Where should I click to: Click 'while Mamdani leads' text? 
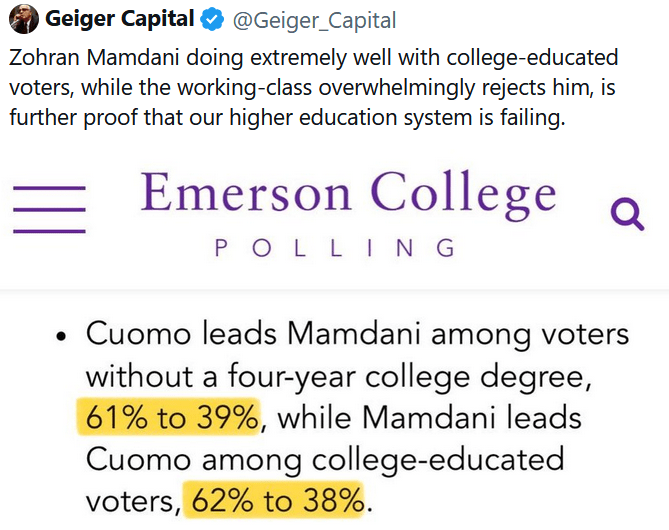point(429,417)
